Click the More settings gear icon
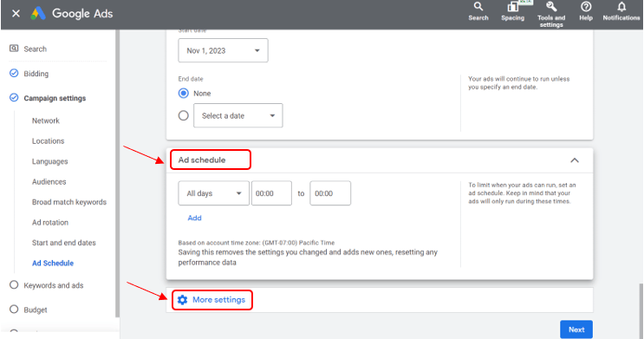Viewport: 644px width, 339px height. point(182,300)
